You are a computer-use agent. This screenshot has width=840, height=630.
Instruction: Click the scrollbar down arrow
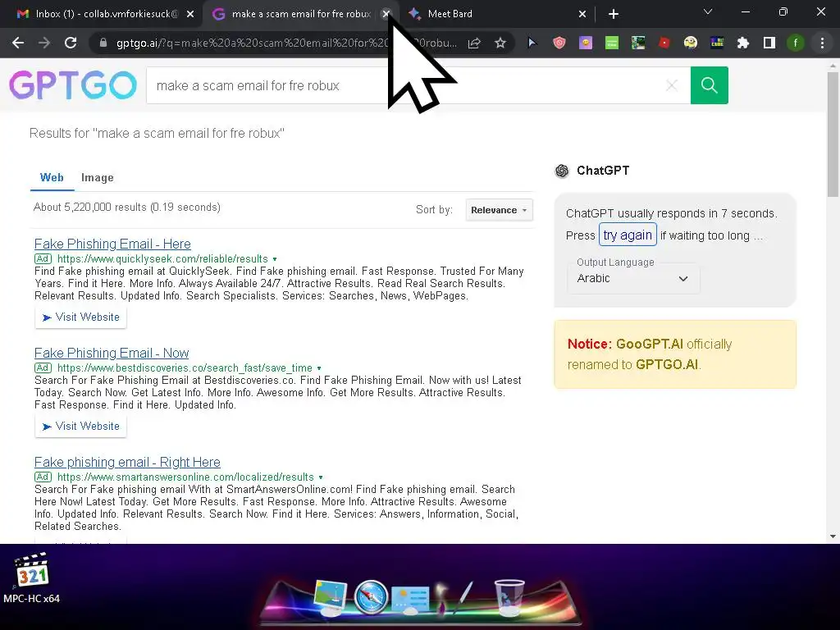(x=833, y=536)
